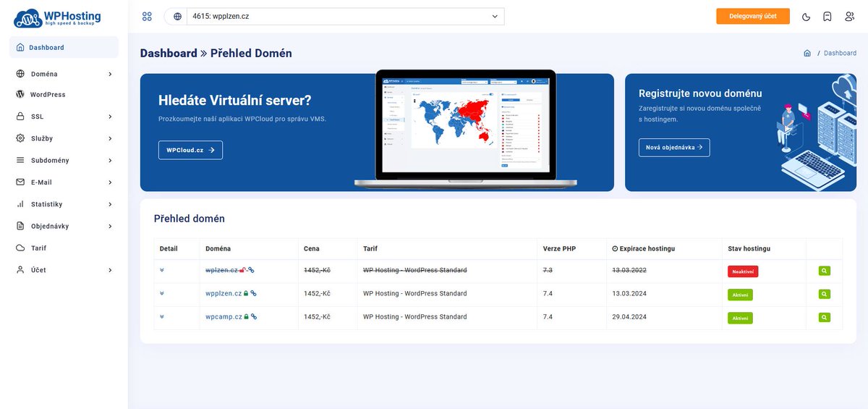Click the breadcrumb home icon
Viewport: 868px width, 409px height.
(x=807, y=53)
